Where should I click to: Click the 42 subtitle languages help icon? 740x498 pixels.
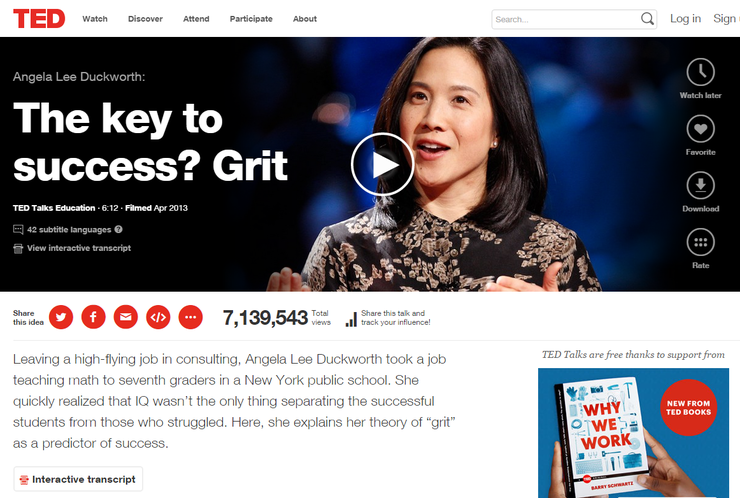(x=118, y=229)
